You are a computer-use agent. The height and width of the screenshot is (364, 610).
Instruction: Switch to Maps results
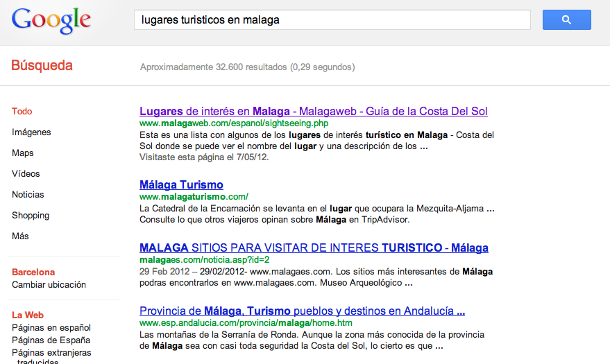(x=23, y=153)
